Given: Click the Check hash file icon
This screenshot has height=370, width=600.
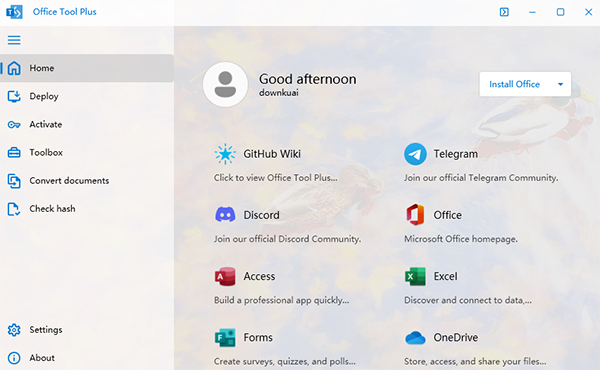Looking at the screenshot, I should [14, 209].
